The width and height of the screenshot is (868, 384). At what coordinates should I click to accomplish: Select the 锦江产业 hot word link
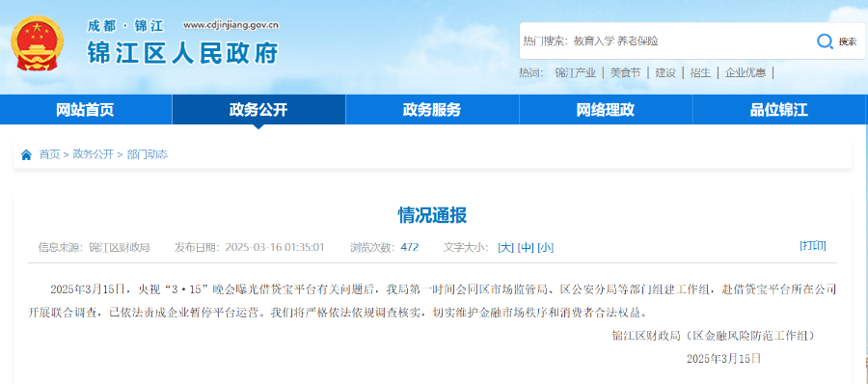[575, 72]
